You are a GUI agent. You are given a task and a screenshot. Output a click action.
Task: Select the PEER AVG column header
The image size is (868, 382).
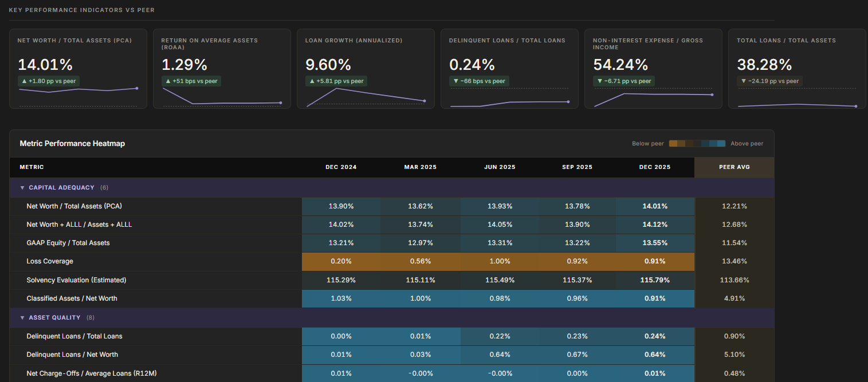pyautogui.click(x=734, y=167)
